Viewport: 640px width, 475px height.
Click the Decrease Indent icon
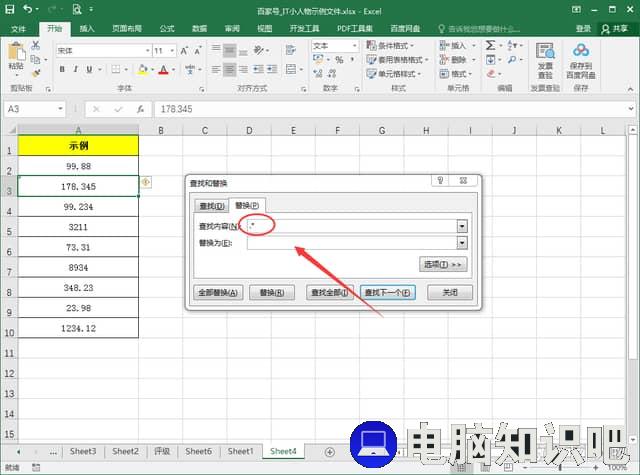pyautogui.click(x=258, y=69)
